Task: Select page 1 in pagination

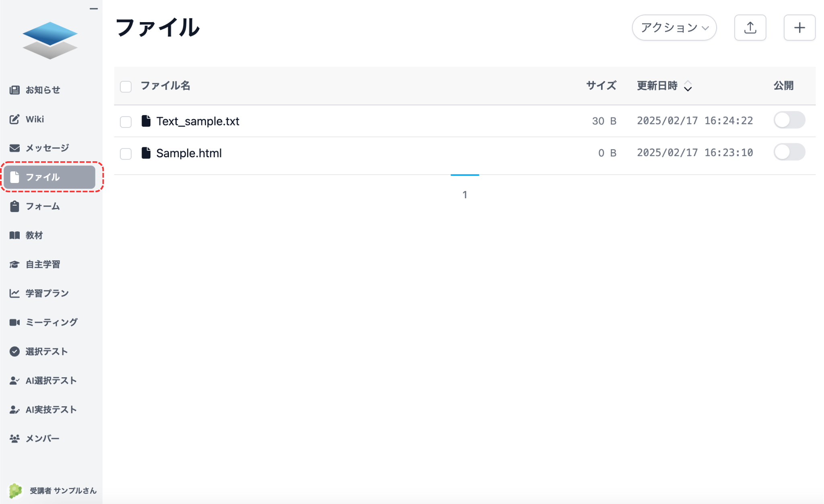Action: pos(465,194)
